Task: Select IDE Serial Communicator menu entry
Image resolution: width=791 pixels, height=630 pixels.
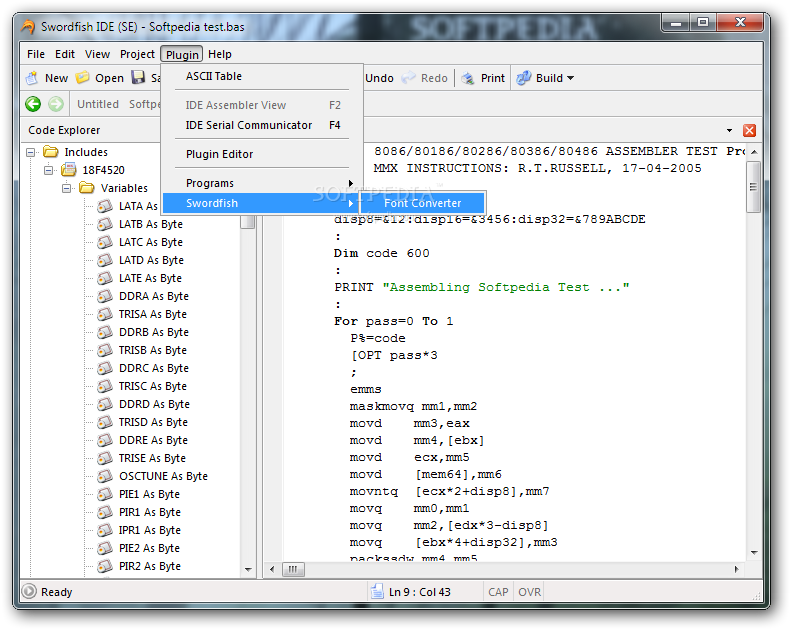Action: [262, 125]
